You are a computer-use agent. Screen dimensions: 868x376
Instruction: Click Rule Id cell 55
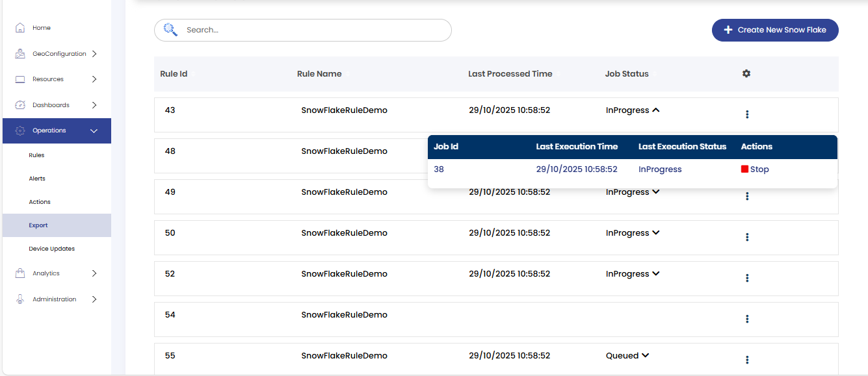170,356
